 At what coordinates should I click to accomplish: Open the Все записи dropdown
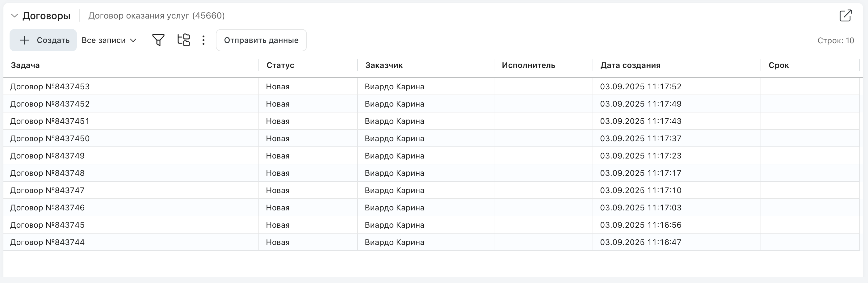point(109,40)
